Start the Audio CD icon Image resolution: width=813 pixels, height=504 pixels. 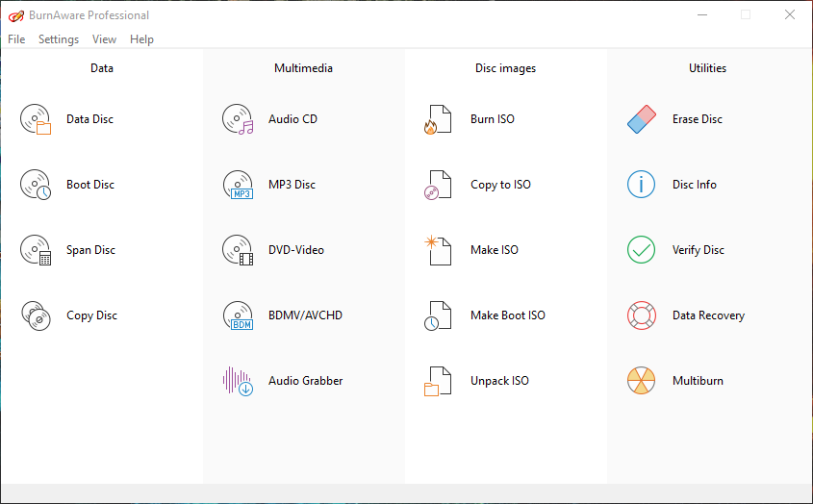click(238, 119)
